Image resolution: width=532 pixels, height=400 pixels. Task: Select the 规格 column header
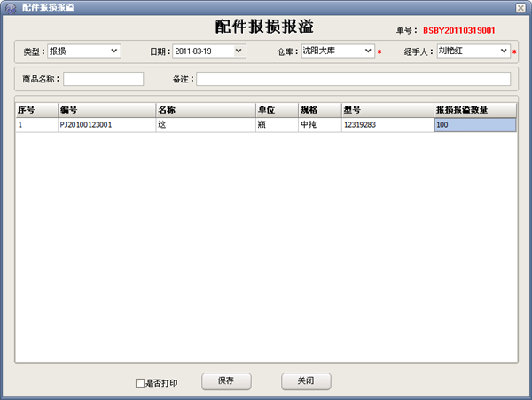[318, 110]
